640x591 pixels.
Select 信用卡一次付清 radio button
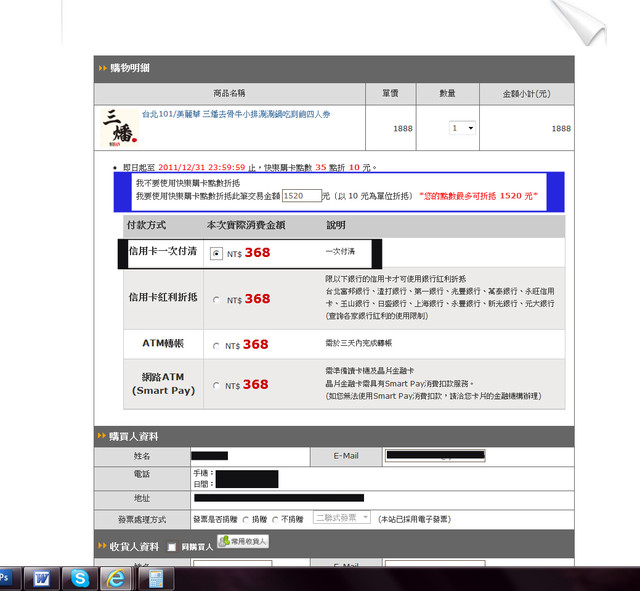[x=216, y=253]
